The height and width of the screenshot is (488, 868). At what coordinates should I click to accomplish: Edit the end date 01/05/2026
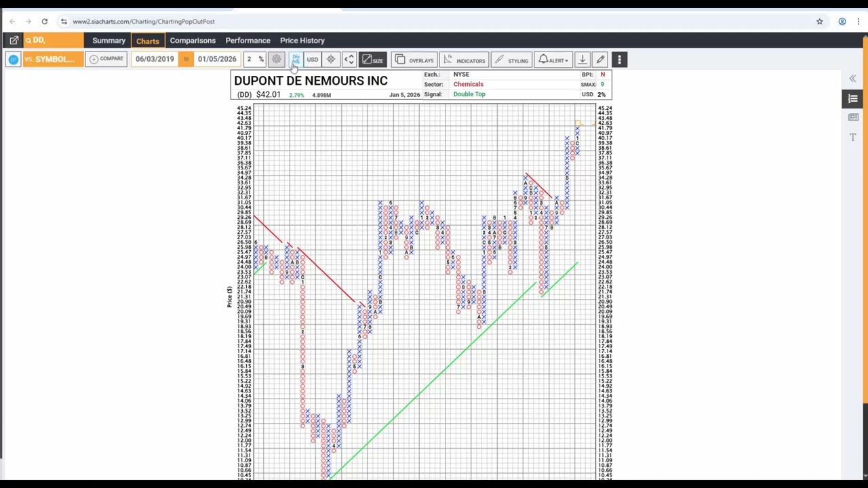click(217, 60)
